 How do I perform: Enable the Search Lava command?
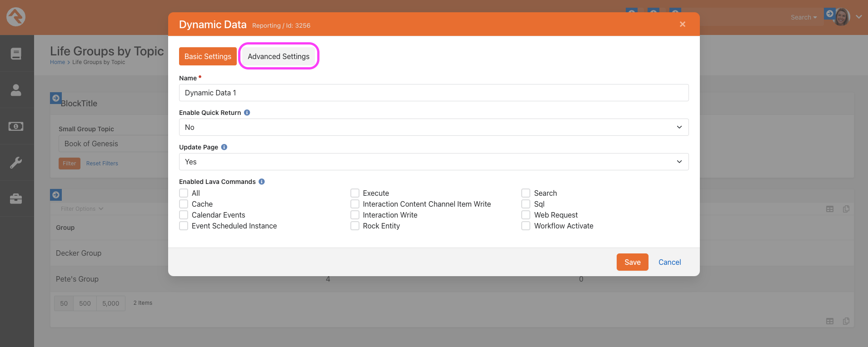[526, 193]
